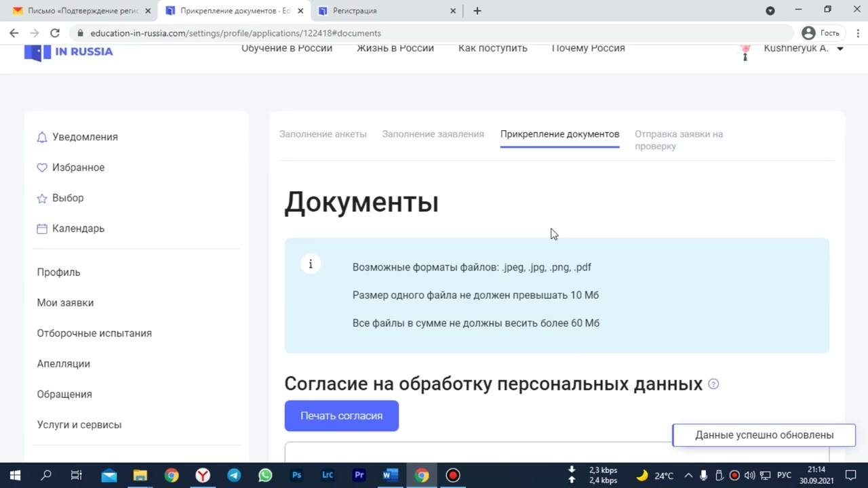Open Word from taskbar

(390, 475)
